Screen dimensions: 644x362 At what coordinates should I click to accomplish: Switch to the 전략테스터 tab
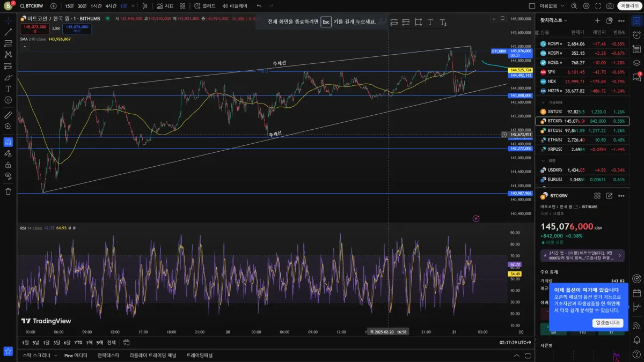[108, 355]
